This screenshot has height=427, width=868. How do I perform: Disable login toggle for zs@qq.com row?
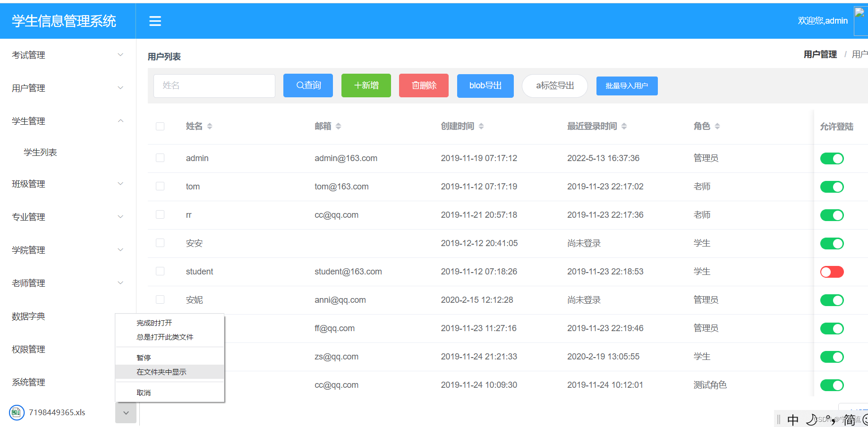pyautogui.click(x=832, y=357)
